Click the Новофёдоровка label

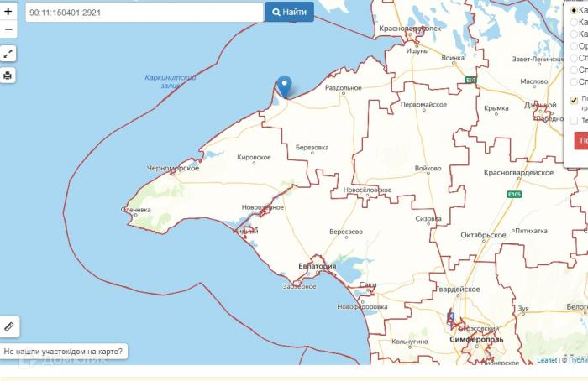tap(362, 307)
